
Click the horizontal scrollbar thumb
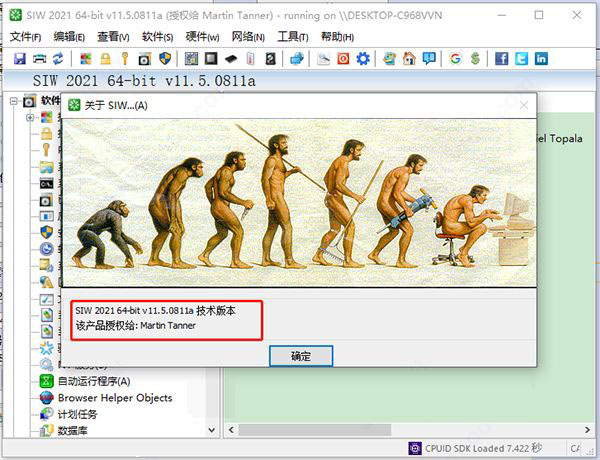(315, 430)
